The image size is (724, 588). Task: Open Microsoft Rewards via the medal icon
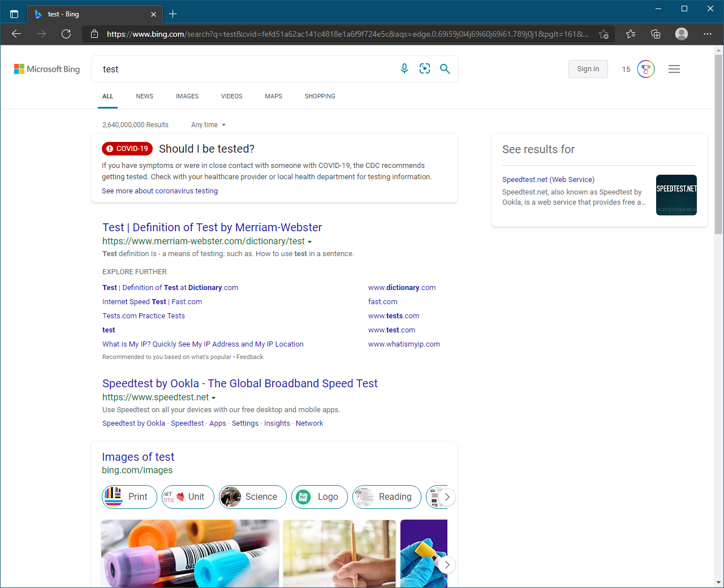646,68
